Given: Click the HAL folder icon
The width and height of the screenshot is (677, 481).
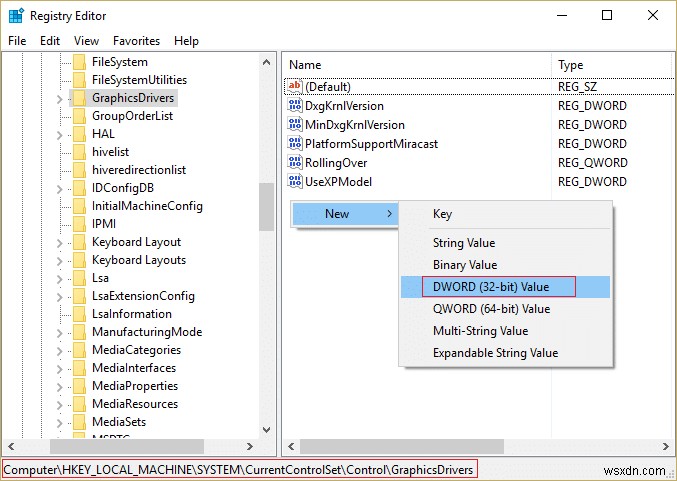Looking at the screenshot, I should pyautogui.click(x=79, y=134).
